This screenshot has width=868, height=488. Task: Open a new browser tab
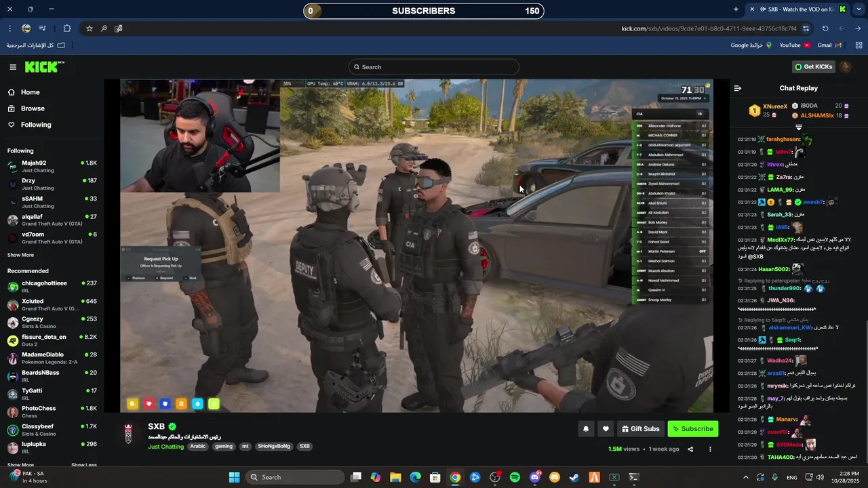736,9
